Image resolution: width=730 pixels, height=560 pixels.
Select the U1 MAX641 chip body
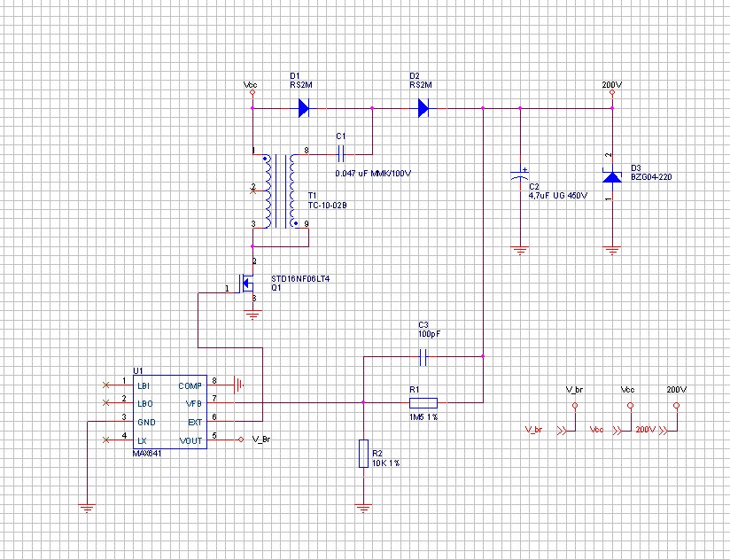point(168,412)
